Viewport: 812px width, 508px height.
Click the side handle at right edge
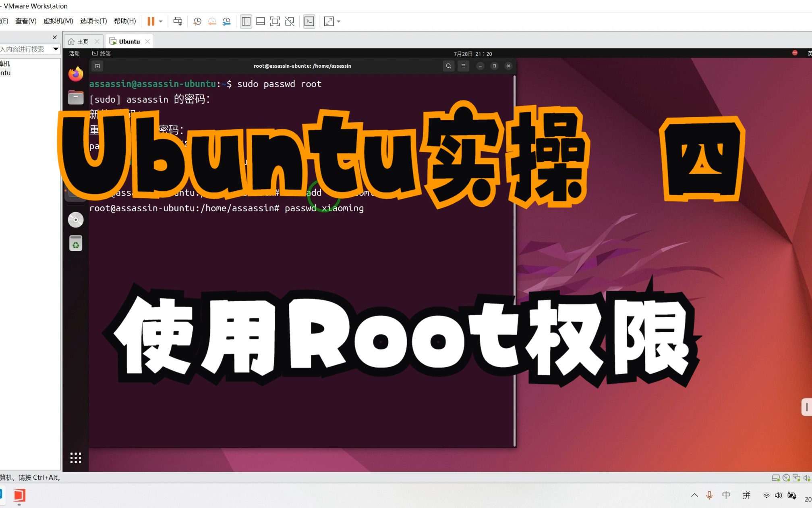click(x=807, y=407)
